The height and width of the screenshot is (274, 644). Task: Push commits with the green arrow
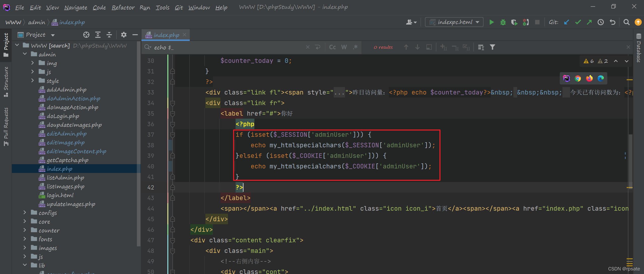[x=589, y=22]
